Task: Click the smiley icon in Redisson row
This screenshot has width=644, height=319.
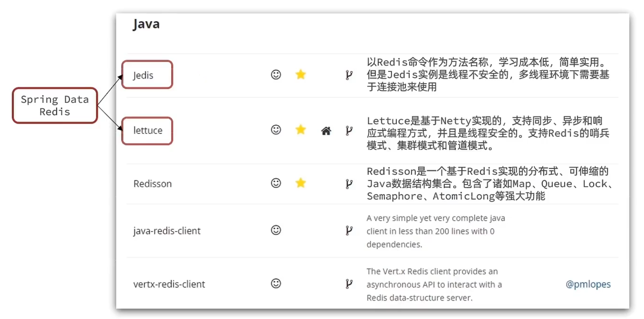Action: tap(276, 183)
